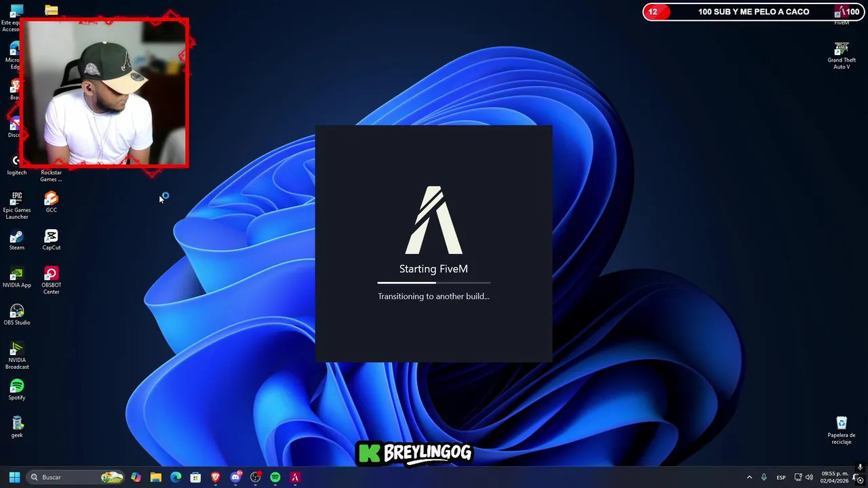Select the OBS Studio desktop icon

tap(17, 314)
